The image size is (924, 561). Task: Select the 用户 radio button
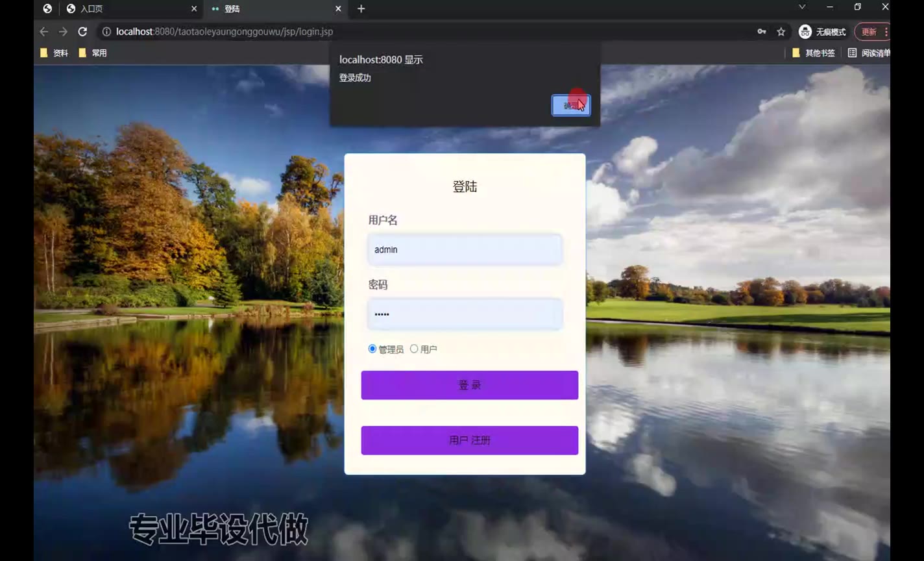(414, 349)
